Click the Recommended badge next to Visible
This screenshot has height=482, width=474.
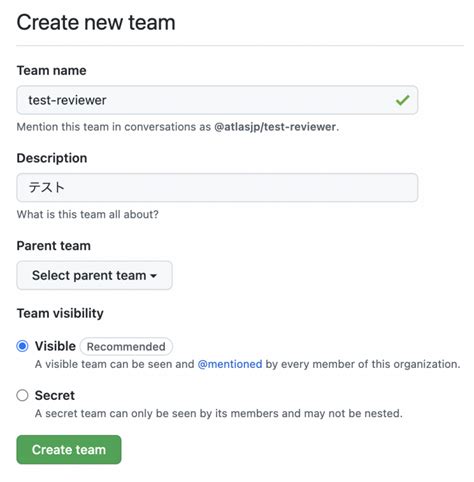click(x=126, y=346)
